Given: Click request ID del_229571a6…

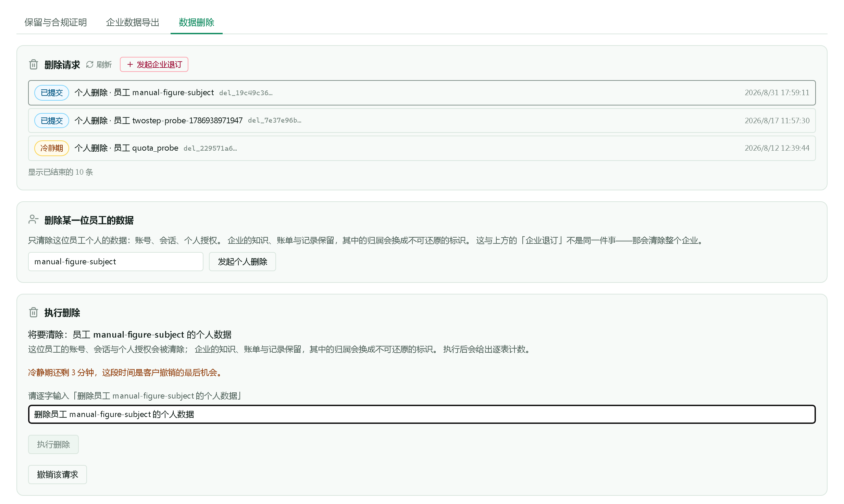Looking at the screenshot, I should point(210,148).
